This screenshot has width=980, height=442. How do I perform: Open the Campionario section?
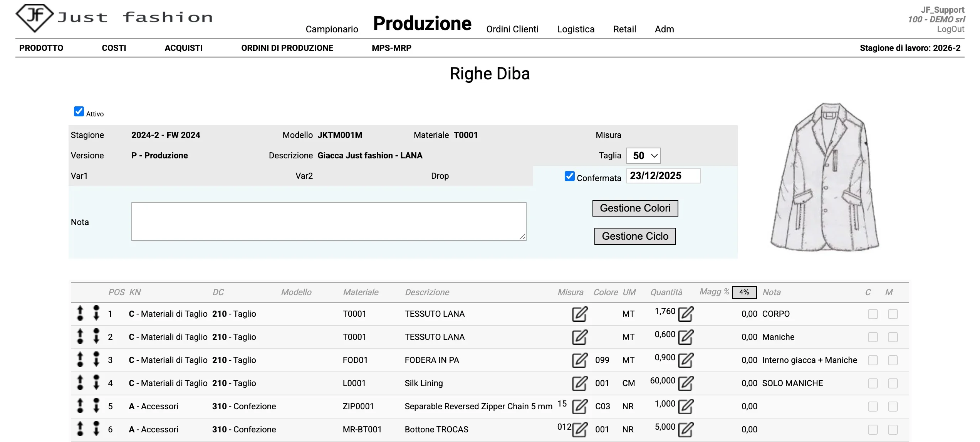point(332,29)
